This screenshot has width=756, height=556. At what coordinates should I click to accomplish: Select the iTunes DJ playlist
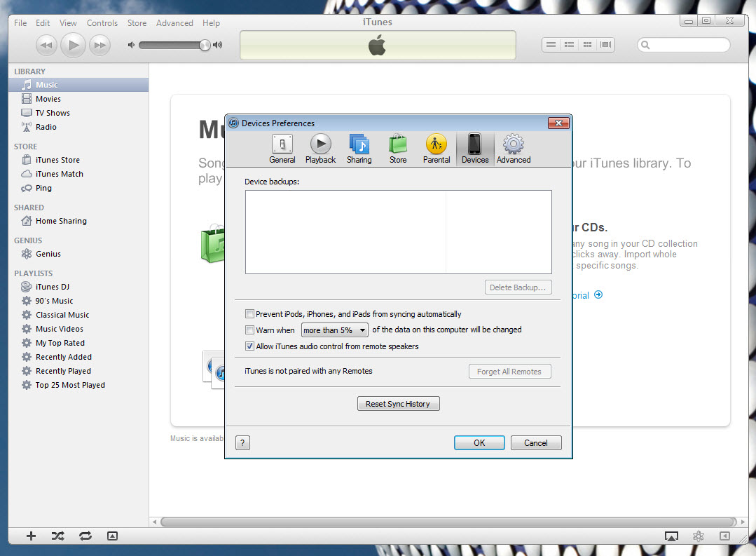78,287
